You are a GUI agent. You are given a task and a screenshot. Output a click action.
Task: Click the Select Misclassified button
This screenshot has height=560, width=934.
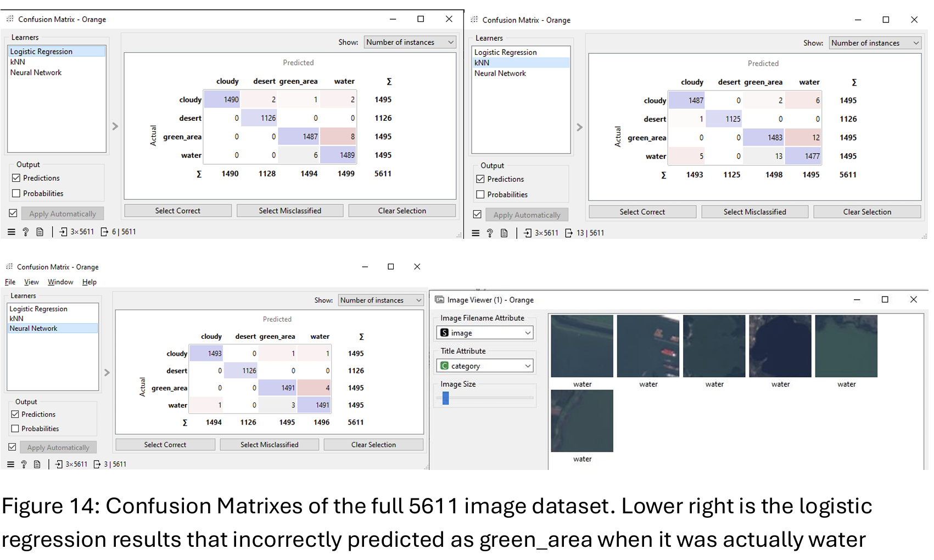(289, 210)
